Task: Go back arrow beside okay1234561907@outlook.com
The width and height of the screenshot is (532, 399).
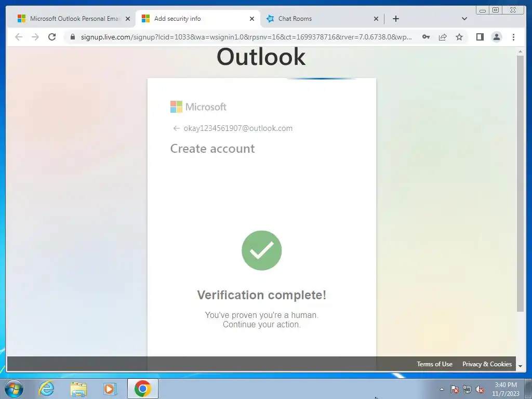Action: click(176, 128)
